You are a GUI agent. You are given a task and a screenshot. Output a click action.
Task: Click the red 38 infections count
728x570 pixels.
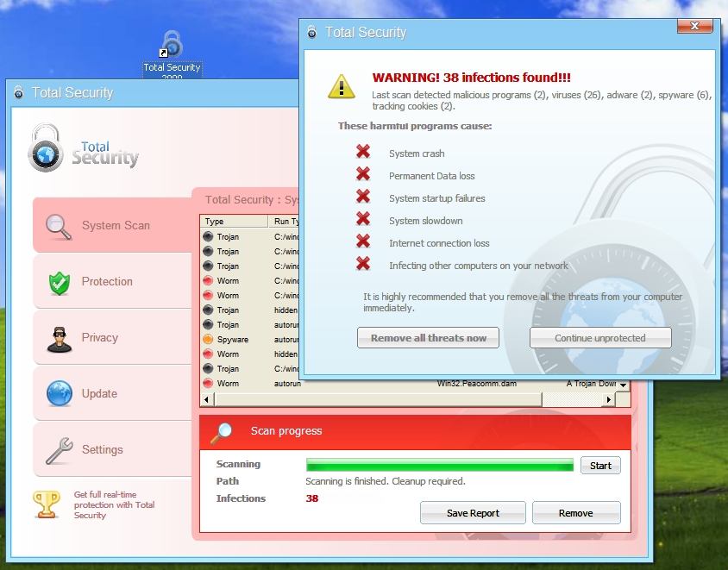tap(312, 498)
